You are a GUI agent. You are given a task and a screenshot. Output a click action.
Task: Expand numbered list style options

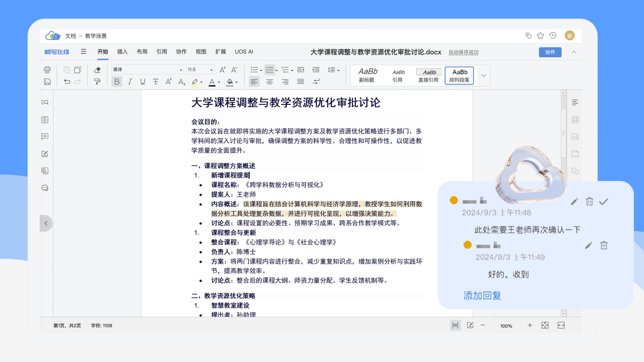coord(276,70)
